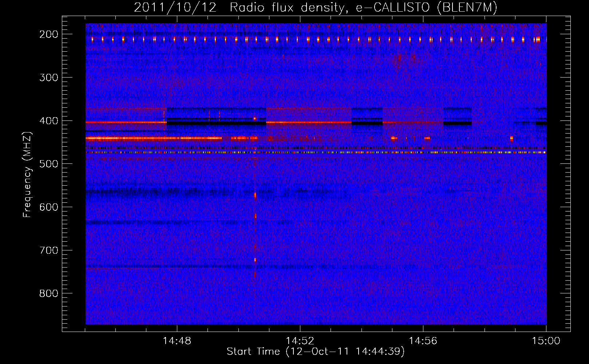Click the 300 frequency tick label
The width and height of the screenshot is (589, 364).
[x=48, y=78]
